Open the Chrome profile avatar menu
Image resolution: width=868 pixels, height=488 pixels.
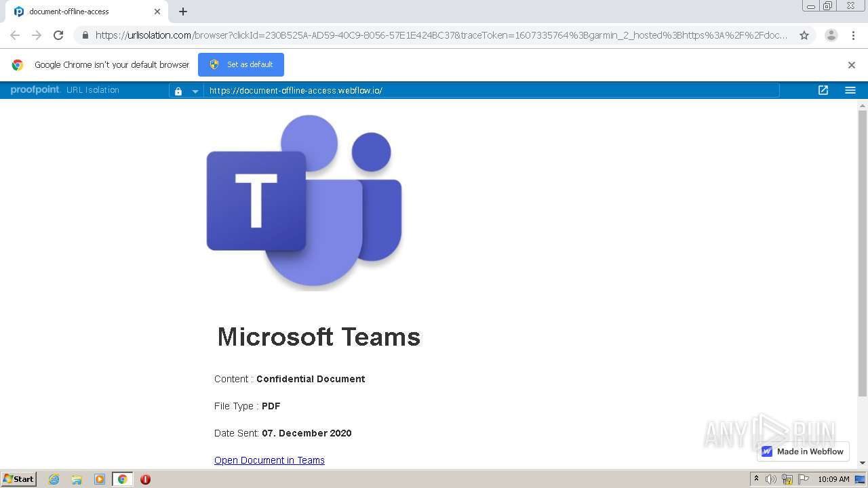tap(831, 35)
